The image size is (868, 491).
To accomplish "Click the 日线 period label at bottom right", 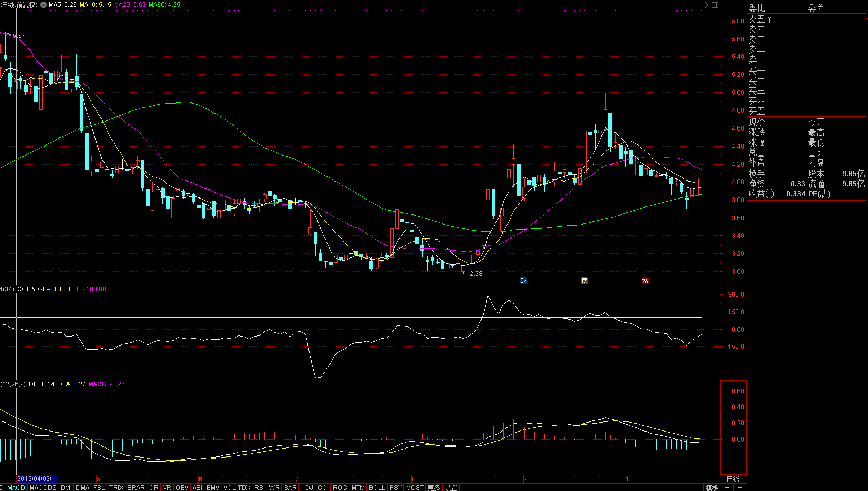I will point(733,479).
